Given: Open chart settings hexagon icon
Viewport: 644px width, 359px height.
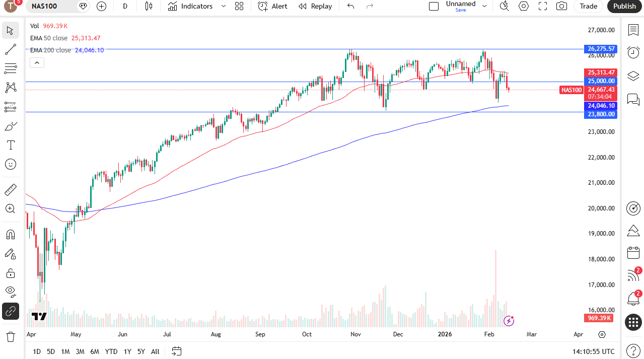Looking at the screenshot, I should pyautogui.click(x=524, y=6).
